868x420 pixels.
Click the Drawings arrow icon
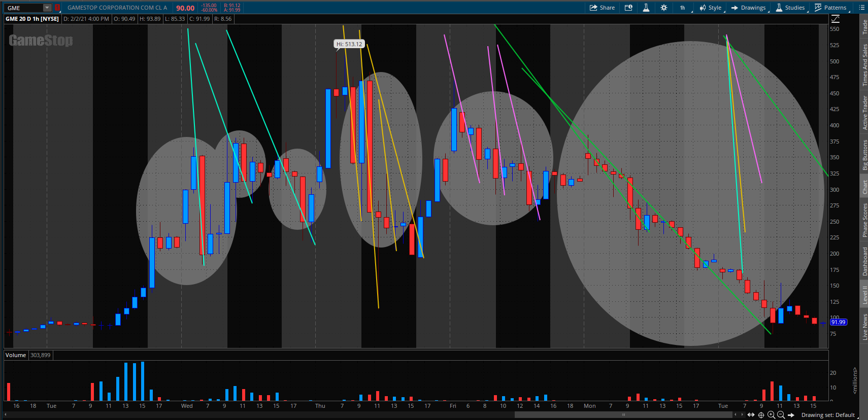[735, 8]
